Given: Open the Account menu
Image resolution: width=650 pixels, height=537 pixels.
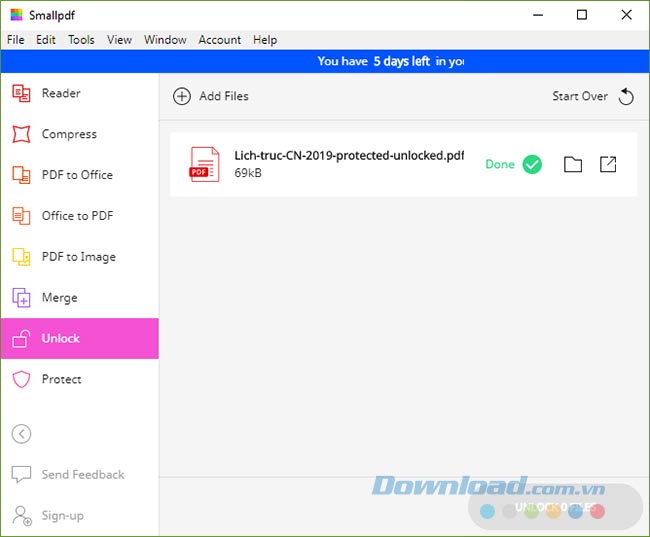Looking at the screenshot, I should point(220,40).
